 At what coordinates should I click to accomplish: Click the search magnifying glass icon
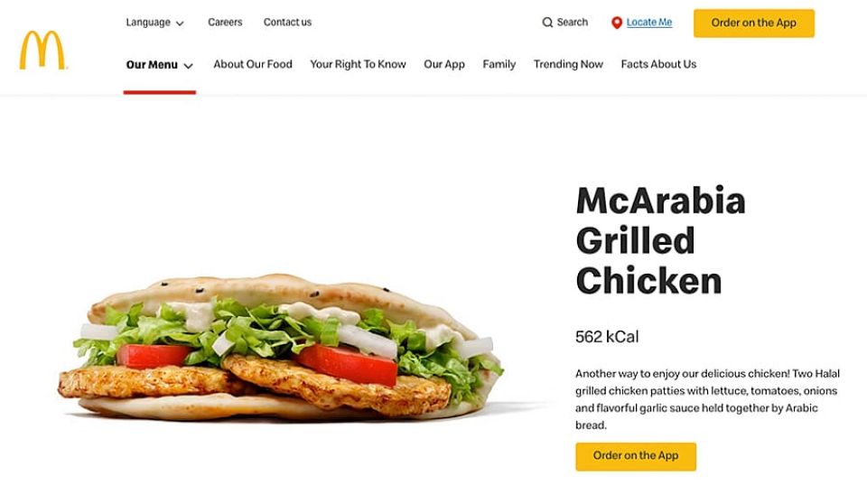click(547, 23)
